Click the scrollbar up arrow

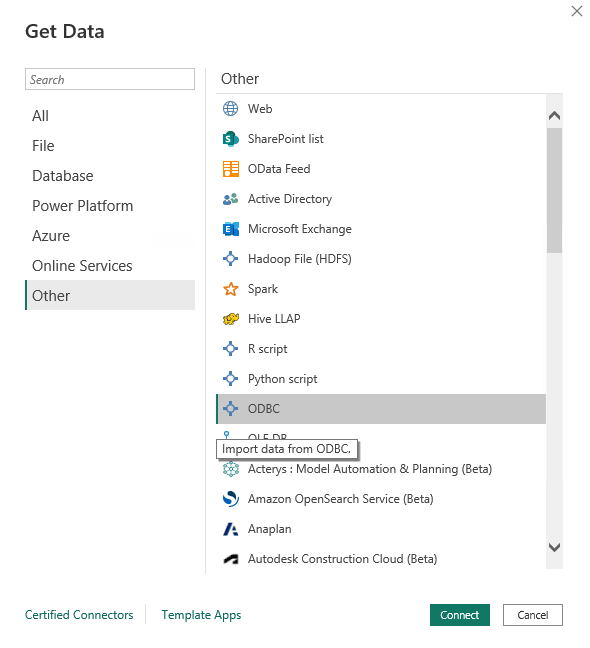(x=554, y=116)
